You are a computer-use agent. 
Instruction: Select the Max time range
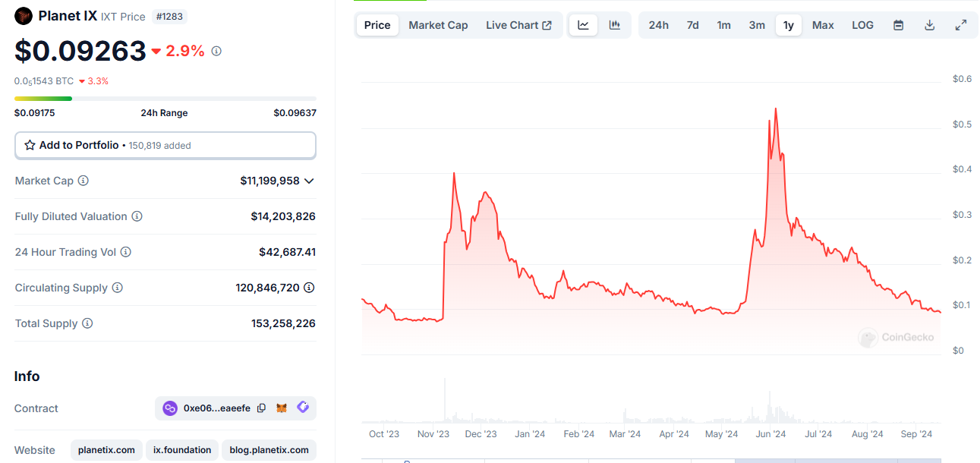pos(823,25)
